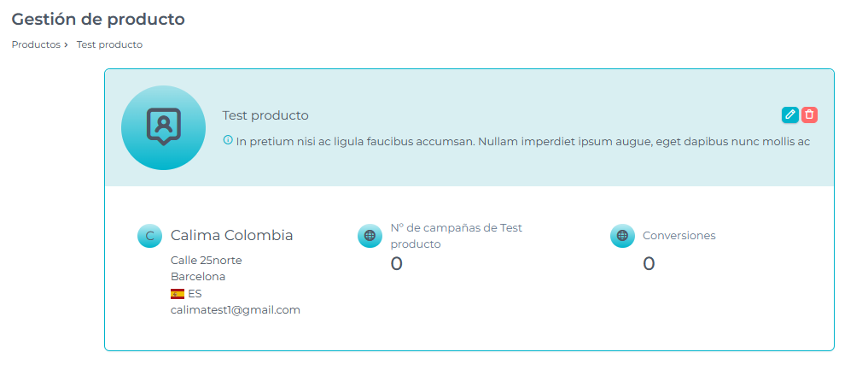Click the "Test producto" title in the header card
This screenshot has width=868, height=370.
click(x=265, y=115)
